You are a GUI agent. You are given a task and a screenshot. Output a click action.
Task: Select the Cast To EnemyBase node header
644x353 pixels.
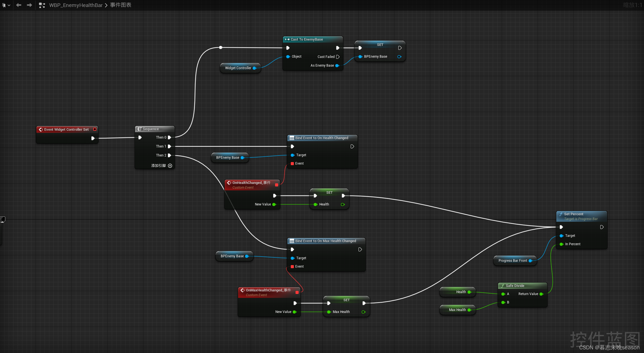307,39
